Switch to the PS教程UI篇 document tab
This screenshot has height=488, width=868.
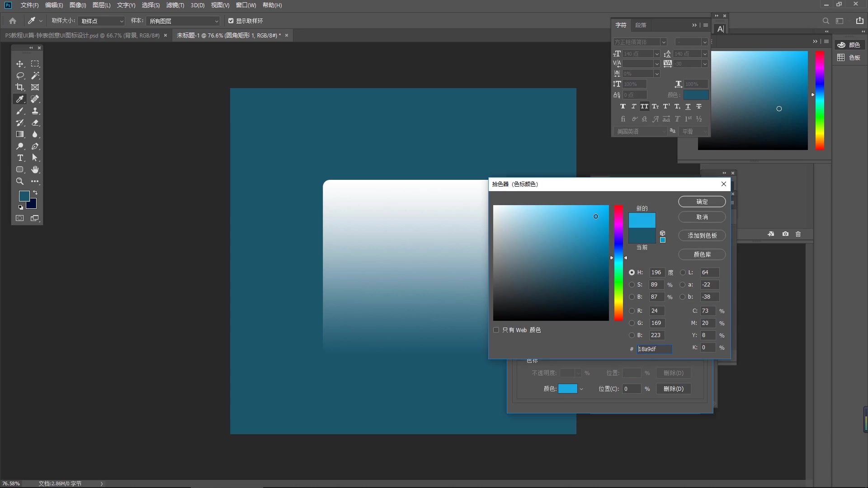(82, 35)
